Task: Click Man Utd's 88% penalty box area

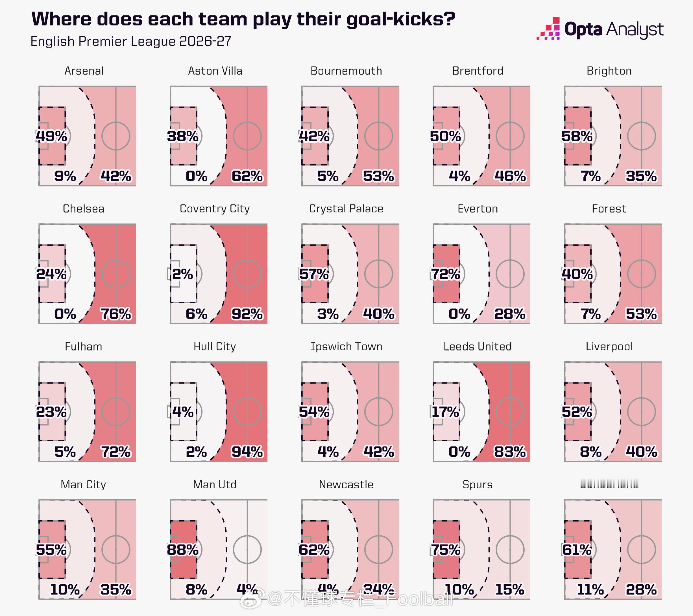Action: click(184, 549)
